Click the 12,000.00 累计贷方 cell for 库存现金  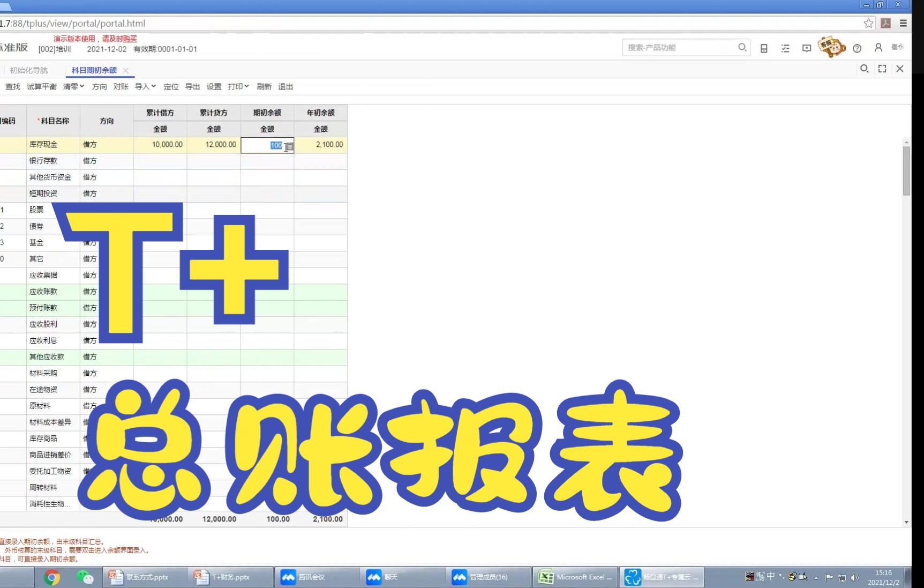214,145
